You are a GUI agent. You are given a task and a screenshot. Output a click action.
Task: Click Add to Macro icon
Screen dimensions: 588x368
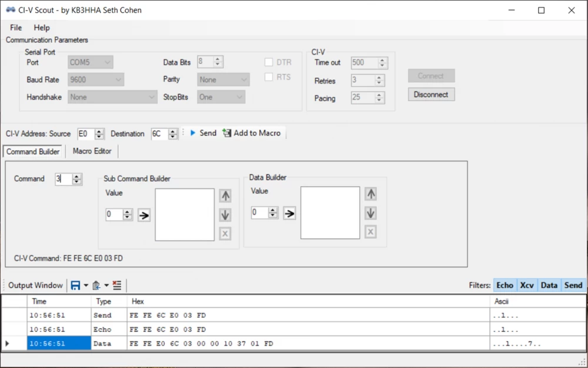pyautogui.click(x=227, y=133)
